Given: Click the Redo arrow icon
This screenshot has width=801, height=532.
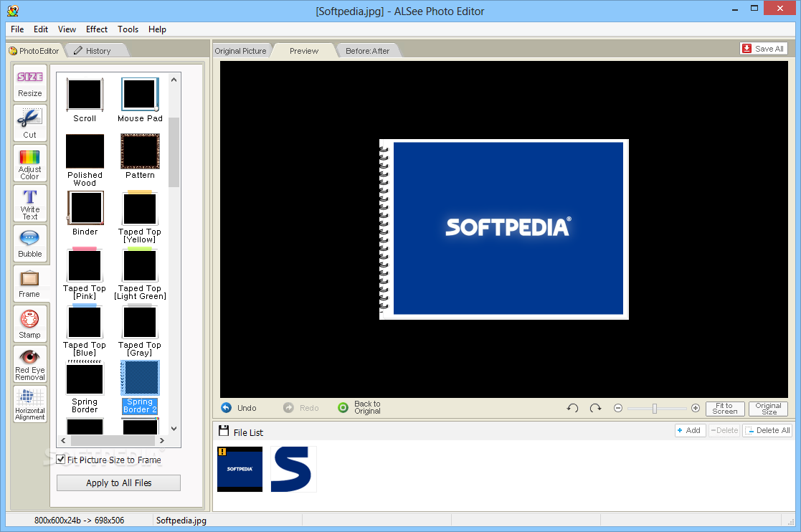Looking at the screenshot, I should tap(288, 407).
